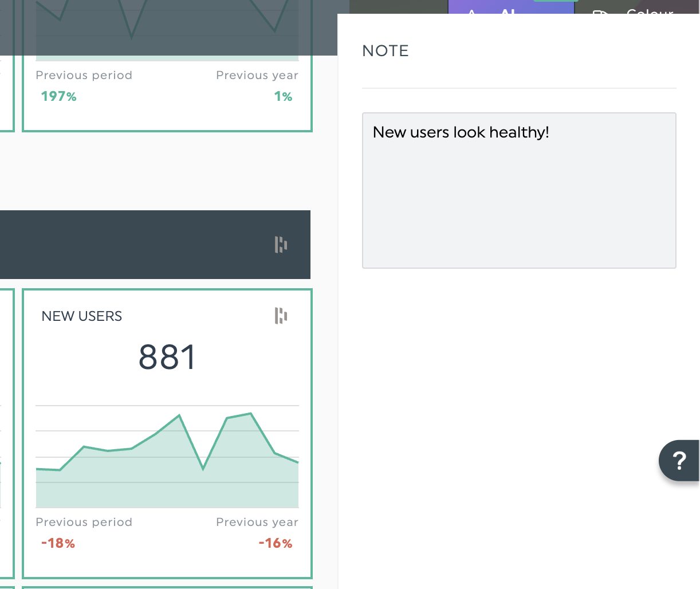This screenshot has width=700, height=589.
Task: Click the Previous period label under the New Users chart
Action: point(84,522)
